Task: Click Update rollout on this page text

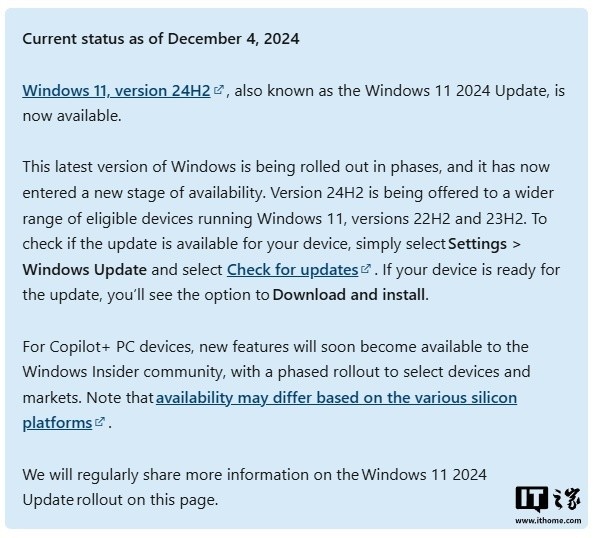Action: [120, 500]
